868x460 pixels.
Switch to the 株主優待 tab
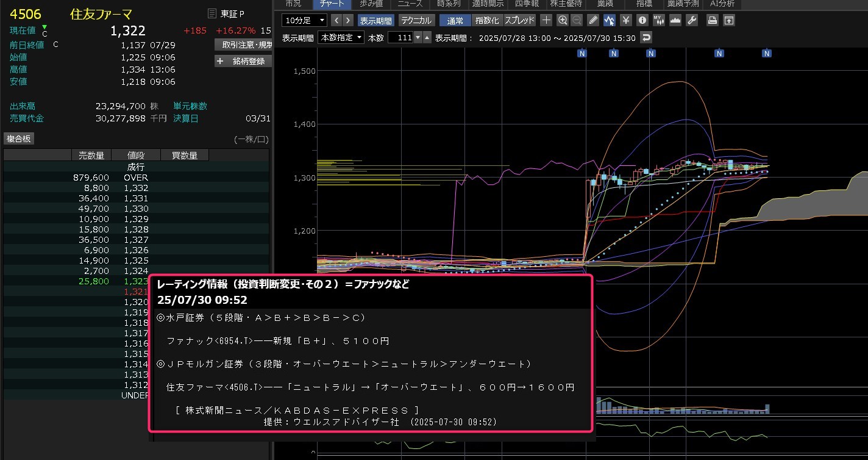566,4
